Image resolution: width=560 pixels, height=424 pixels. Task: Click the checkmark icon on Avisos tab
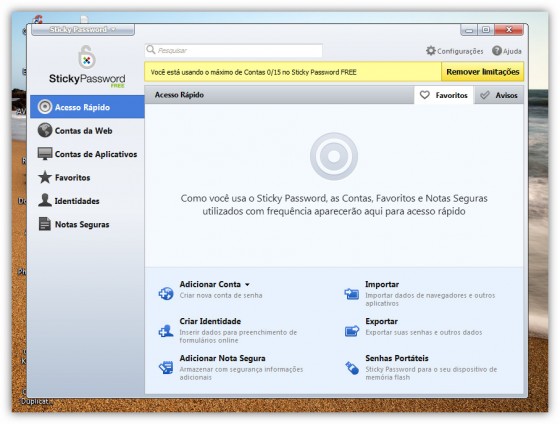click(485, 95)
